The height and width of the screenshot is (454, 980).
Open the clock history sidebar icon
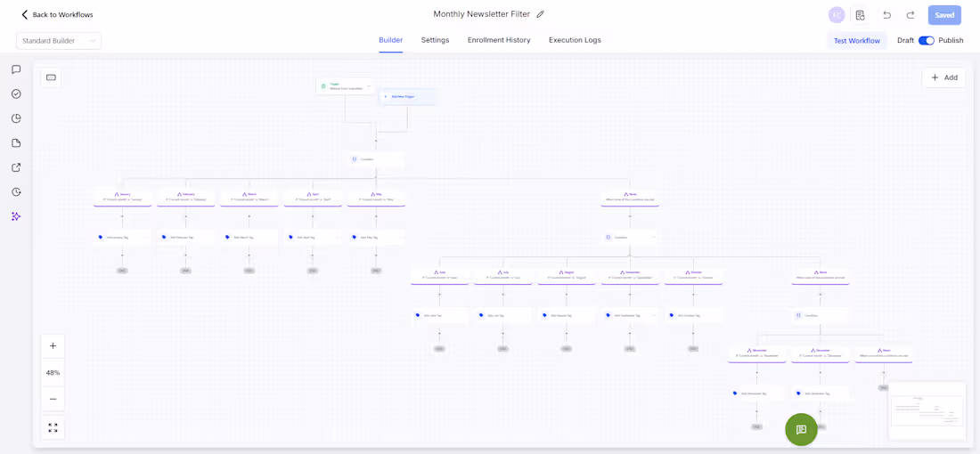pos(16,191)
